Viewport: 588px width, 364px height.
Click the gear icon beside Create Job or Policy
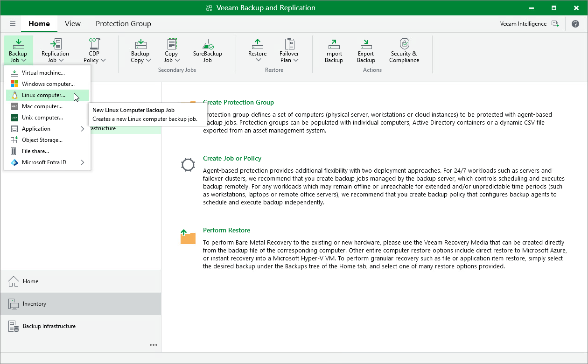188,165
